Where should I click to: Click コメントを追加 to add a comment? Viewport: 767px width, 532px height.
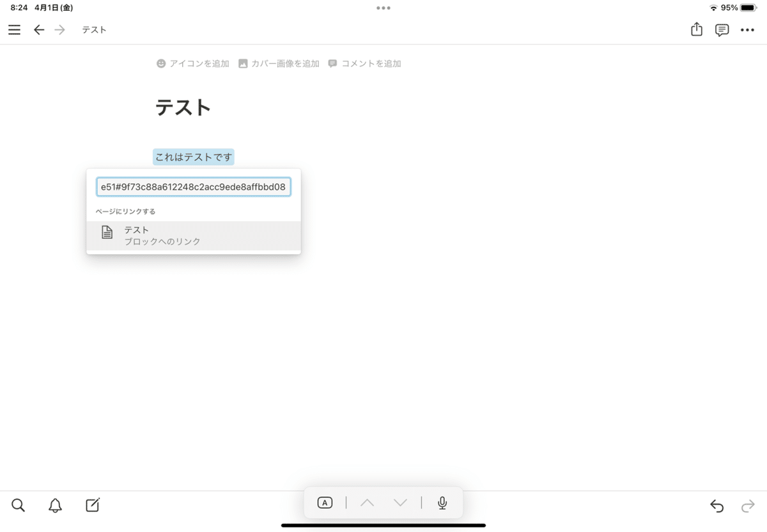(x=364, y=64)
